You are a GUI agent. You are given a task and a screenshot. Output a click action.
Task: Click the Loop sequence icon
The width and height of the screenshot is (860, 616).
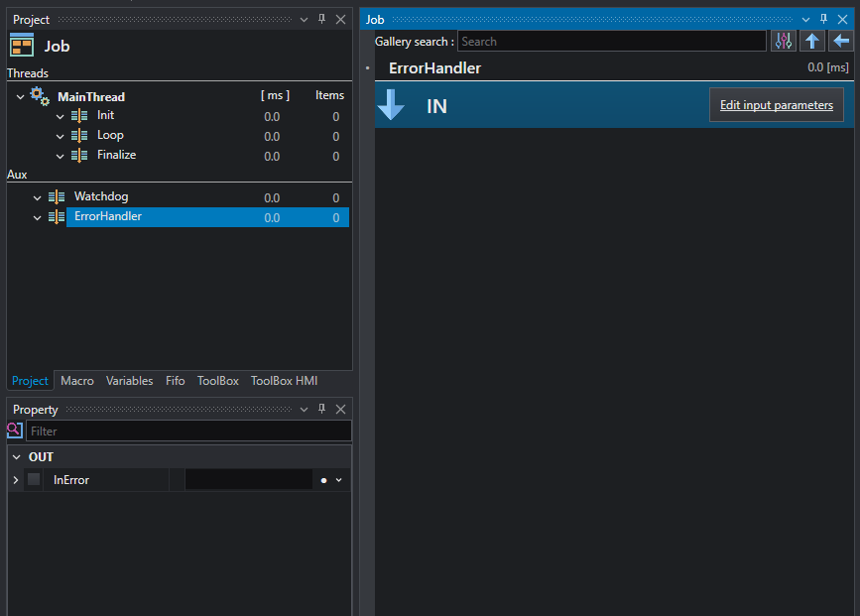pyautogui.click(x=79, y=136)
